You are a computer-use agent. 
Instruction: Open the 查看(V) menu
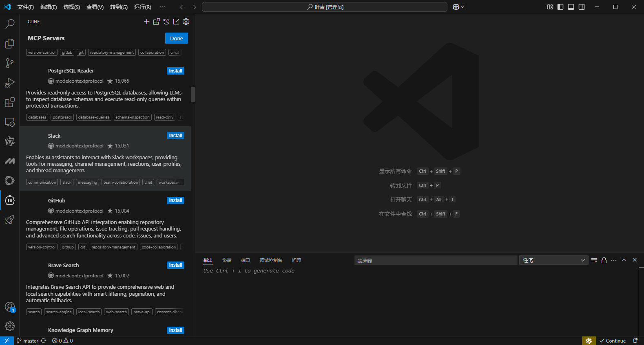click(95, 7)
